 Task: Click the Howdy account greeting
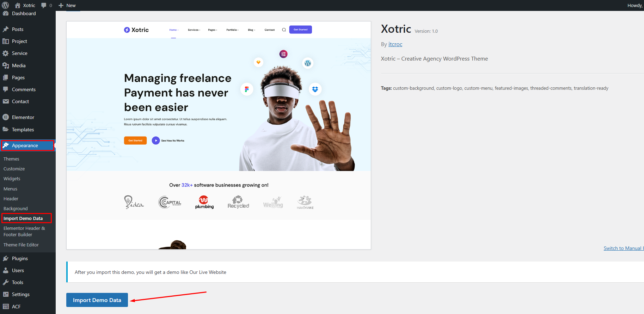point(635,5)
